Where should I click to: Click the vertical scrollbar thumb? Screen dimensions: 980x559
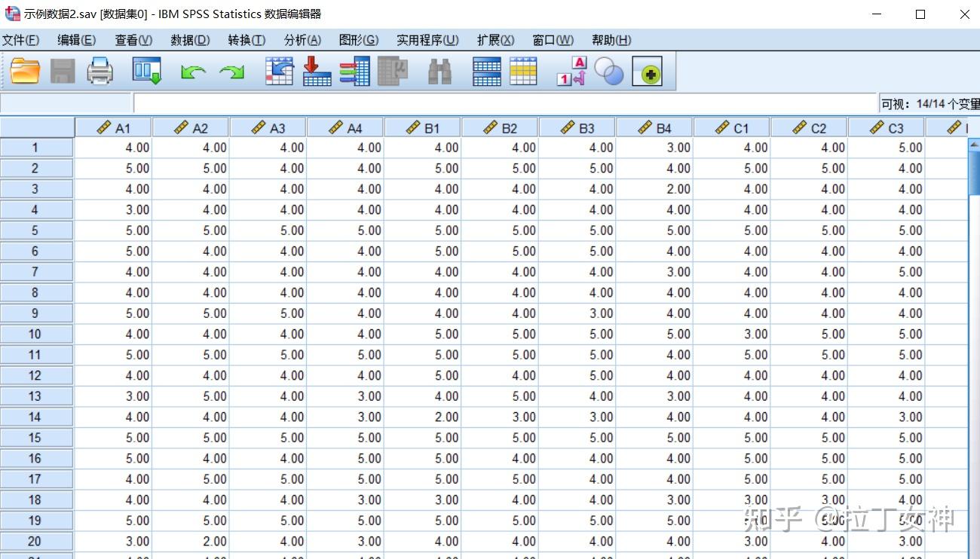pos(973,173)
